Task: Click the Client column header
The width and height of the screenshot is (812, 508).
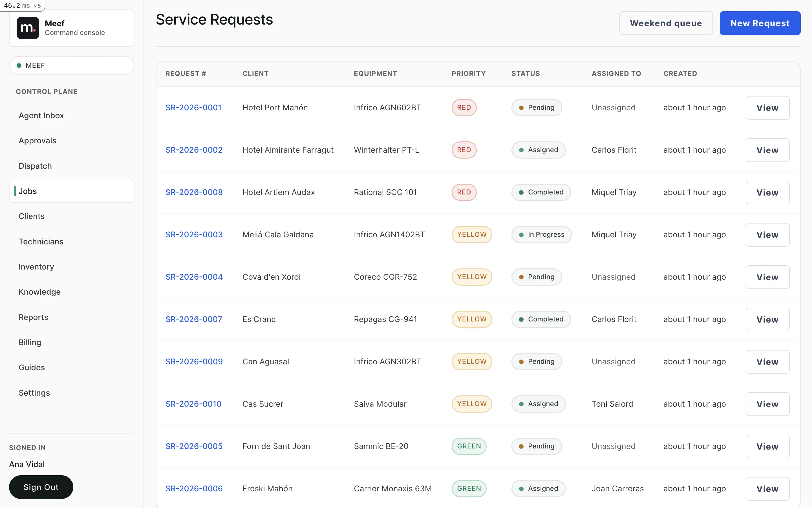Action: 255,74
